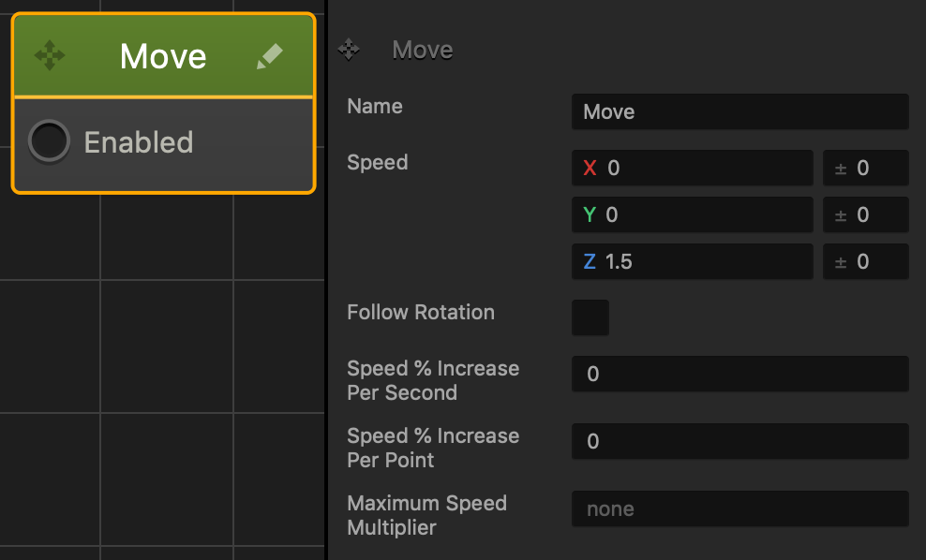Click the Speed Y value field
The image size is (926, 560).
pyautogui.click(x=692, y=214)
